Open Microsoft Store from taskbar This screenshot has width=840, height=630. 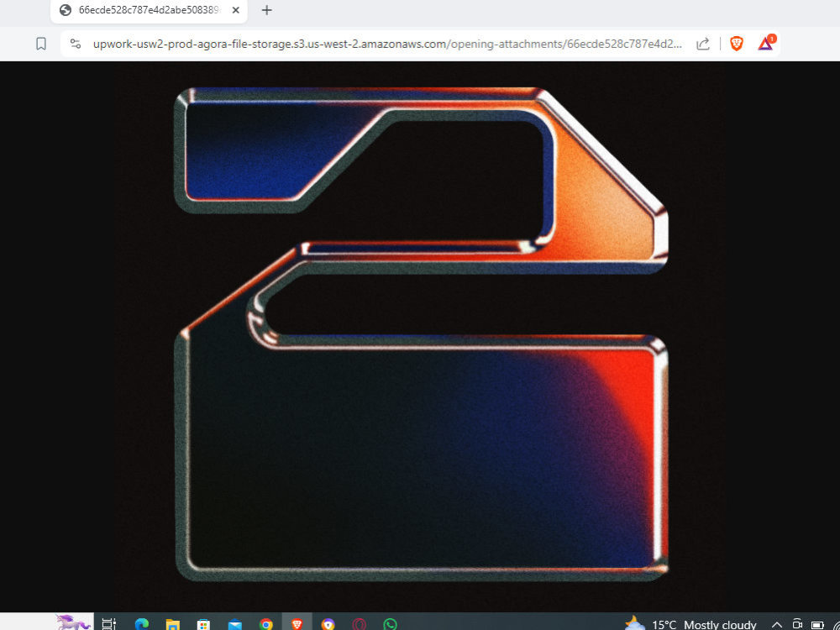[x=203, y=625]
